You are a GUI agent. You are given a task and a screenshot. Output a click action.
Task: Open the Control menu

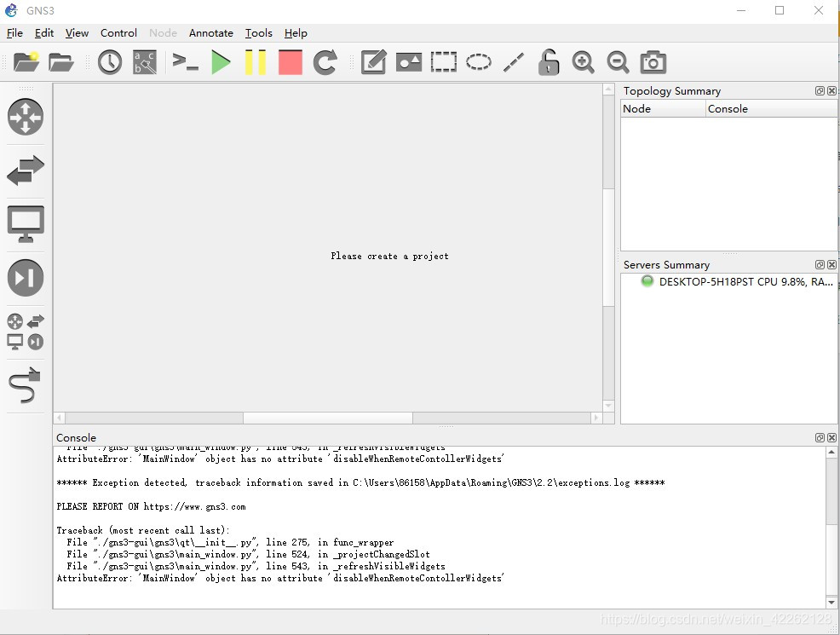click(x=118, y=33)
